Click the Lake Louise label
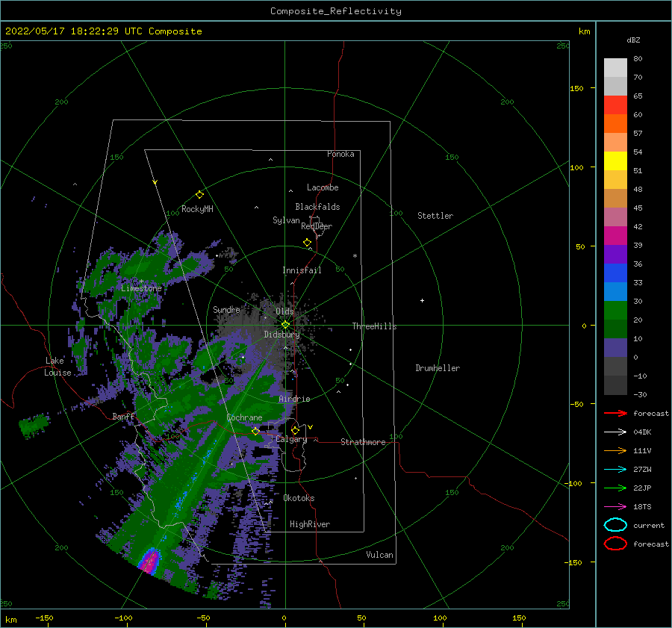Screen dimensions: 672x628 pos(57,367)
